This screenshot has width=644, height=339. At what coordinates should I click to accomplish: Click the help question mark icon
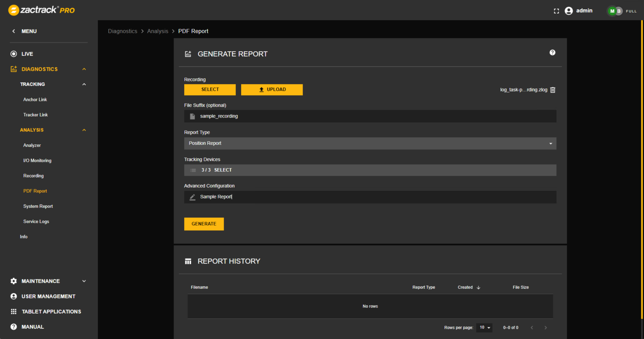click(x=552, y=53)
